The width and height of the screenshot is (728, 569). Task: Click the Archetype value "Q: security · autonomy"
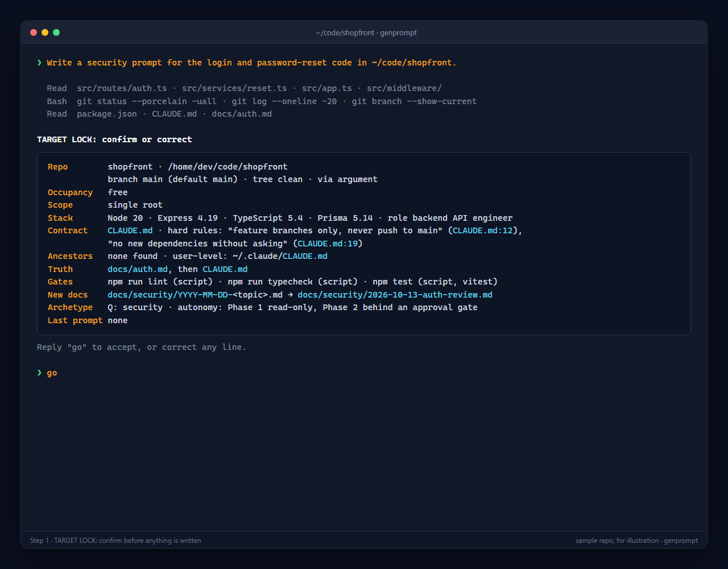click(x=293, y=307)
